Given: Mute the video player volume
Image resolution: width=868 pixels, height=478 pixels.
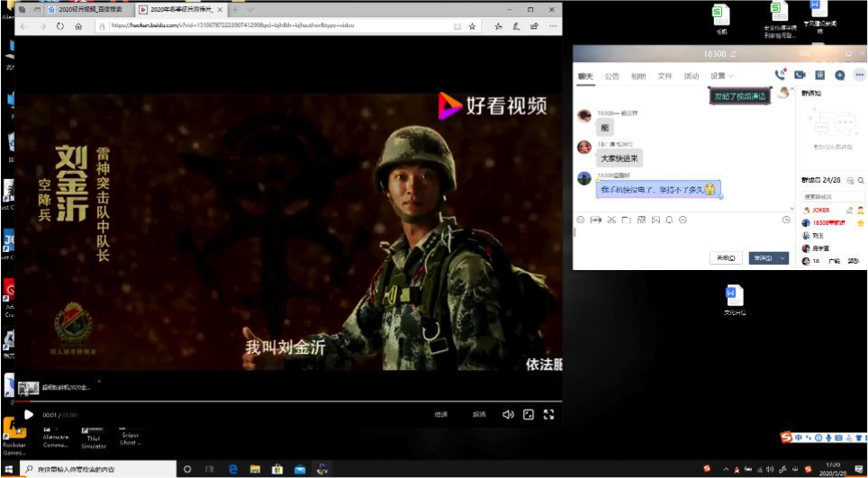Looking at the screenshot, I should click(x=508, y=414).
